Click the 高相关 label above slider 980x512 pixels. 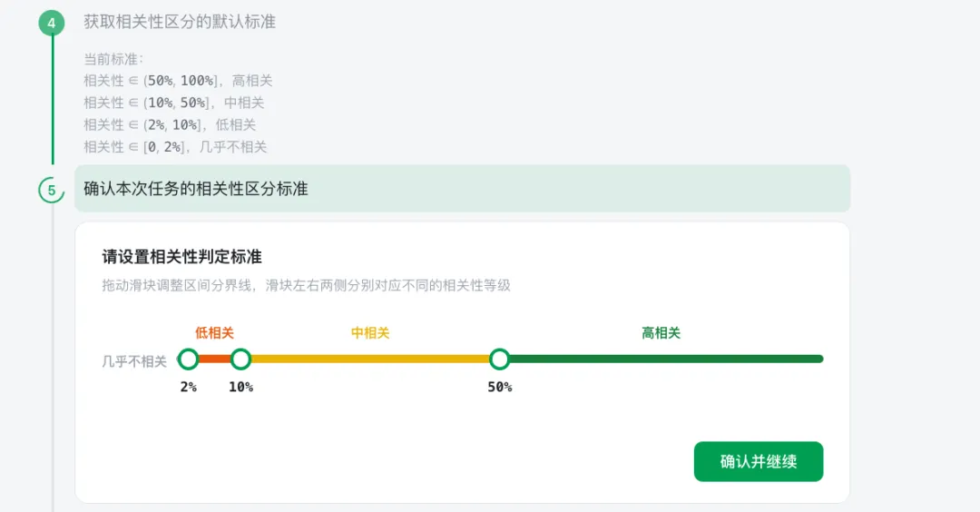coord(661,333)
